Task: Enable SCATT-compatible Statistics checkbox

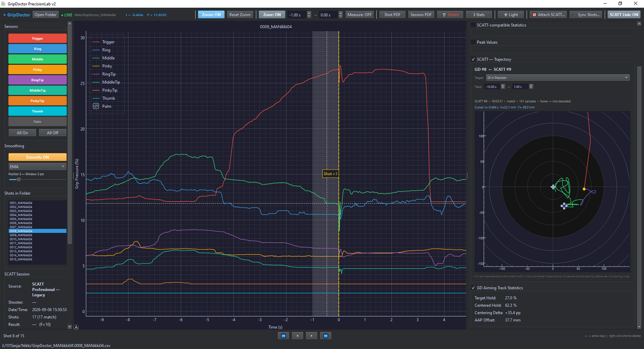Action: click(x=473, y=25)
